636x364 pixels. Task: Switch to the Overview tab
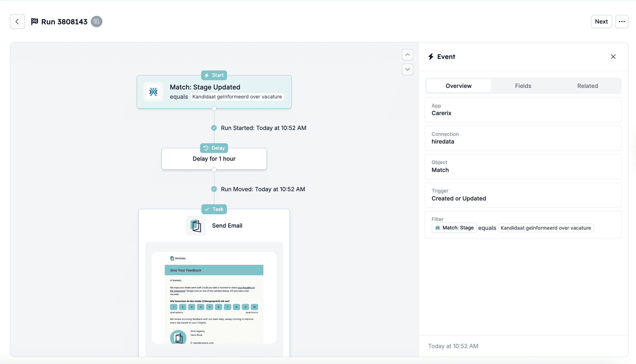(x=458, y=86)
